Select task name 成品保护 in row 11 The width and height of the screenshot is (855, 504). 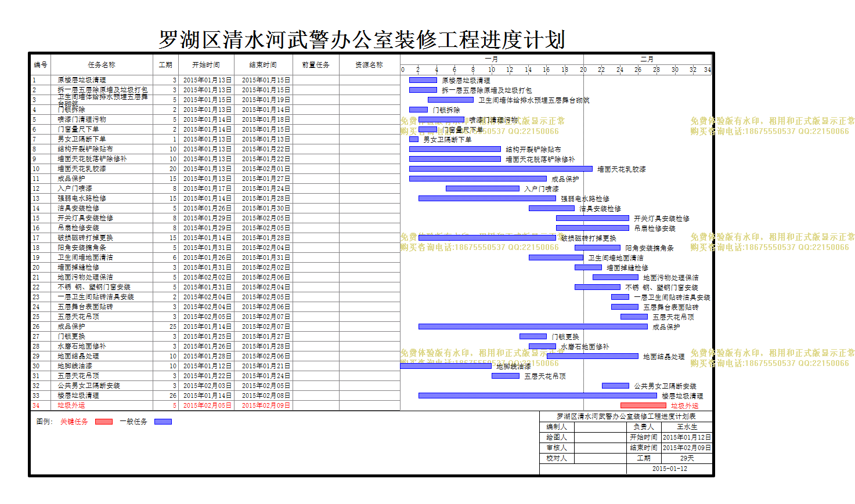coord(71,179)
